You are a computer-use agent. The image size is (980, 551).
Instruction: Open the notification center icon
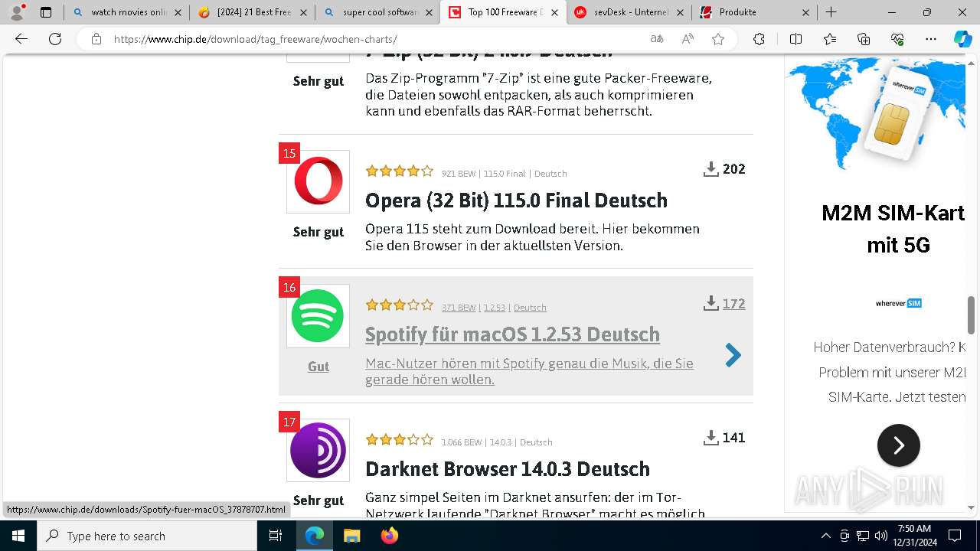pyautogui.click(x=955, y=536)
